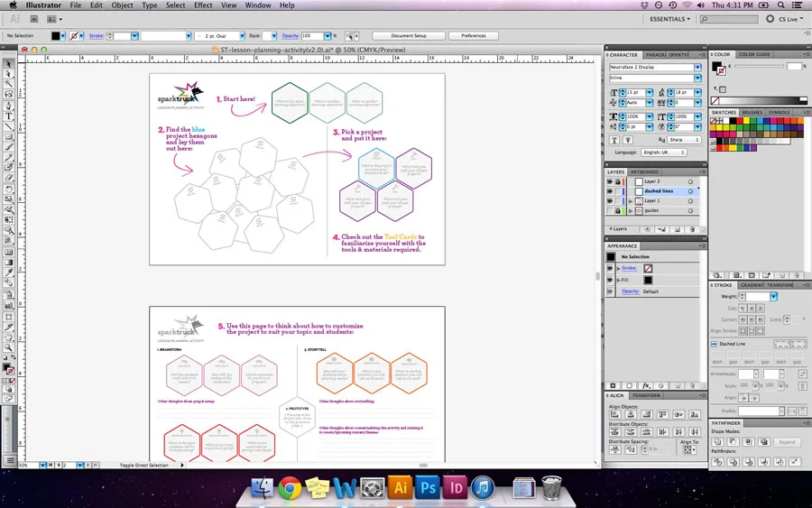
Task: Open anti-aliasing dropdown Sharp
Action: 684,140
